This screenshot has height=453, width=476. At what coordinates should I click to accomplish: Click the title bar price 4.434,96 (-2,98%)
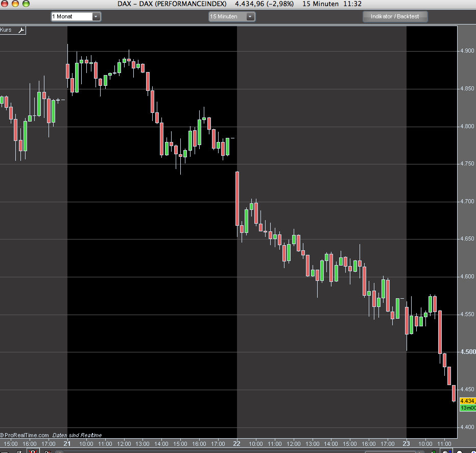(265, 4)
